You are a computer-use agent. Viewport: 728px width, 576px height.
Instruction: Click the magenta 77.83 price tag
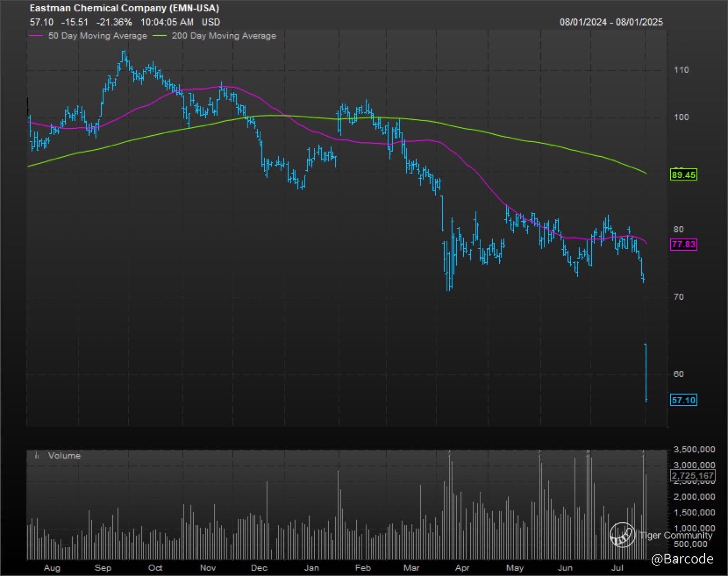pos(683,245)
